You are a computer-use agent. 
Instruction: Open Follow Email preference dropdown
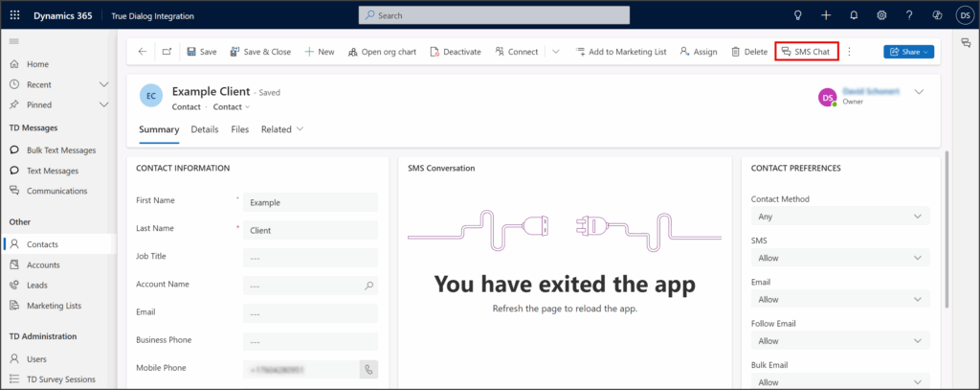pos(840,340)
